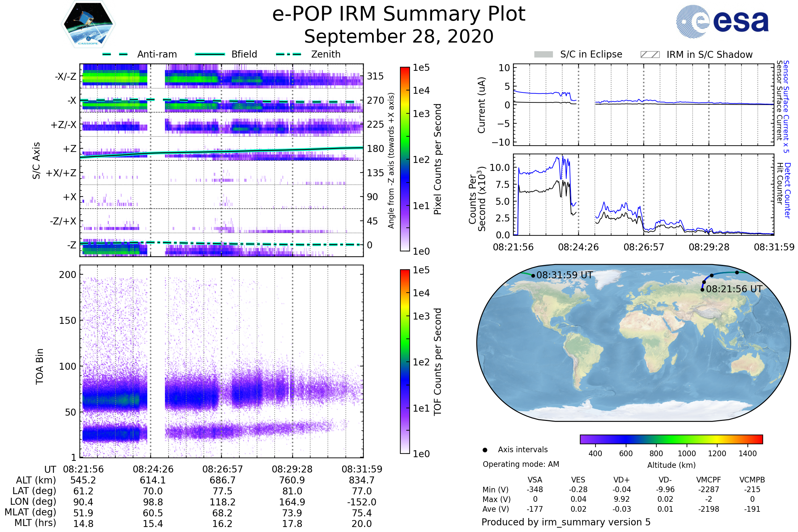Click the VMCPF voltage column header
798x532 pixels.
point(709,480)
